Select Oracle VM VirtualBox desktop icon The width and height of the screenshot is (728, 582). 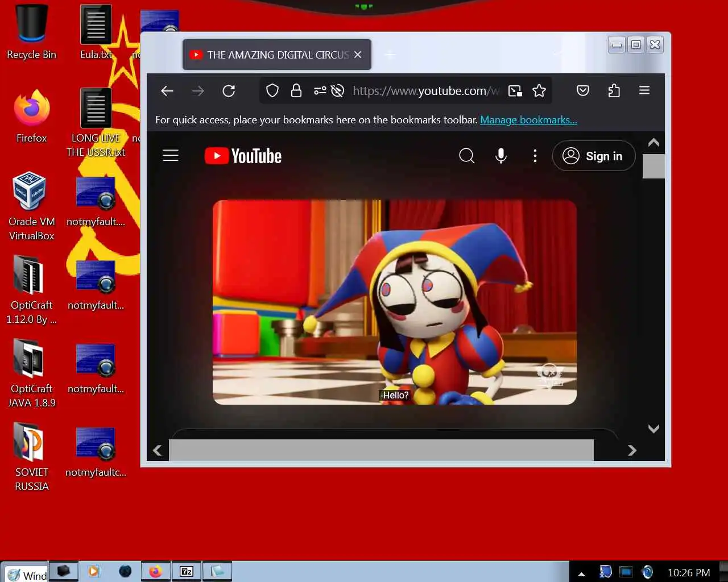31,206
